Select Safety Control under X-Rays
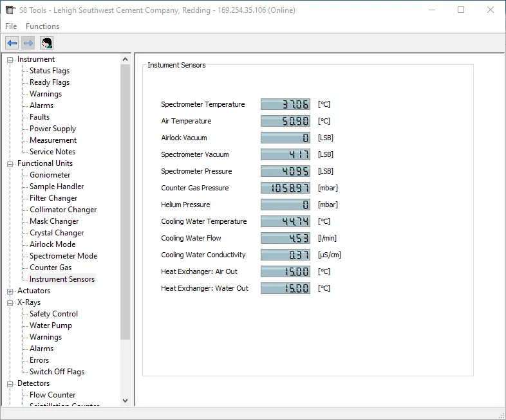The image size is (506, 420). 53,314
